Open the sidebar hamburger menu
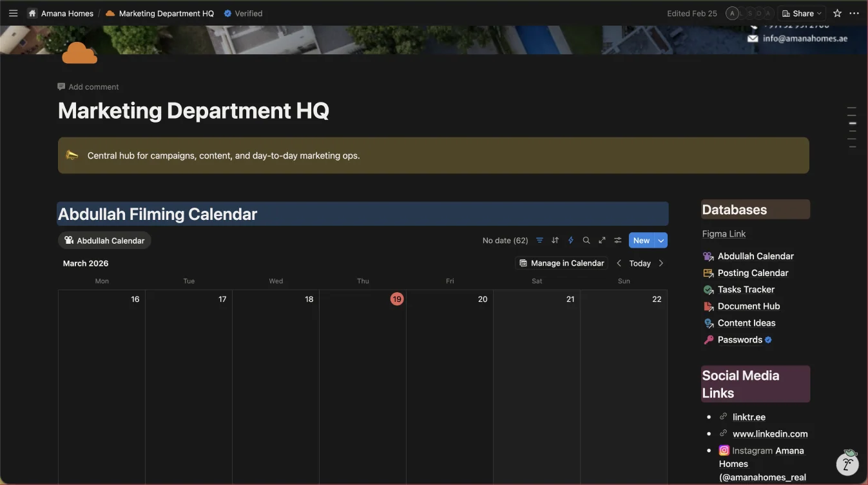Image resolution: width=868 pixels, height=485 pixels. pos(13,13)
